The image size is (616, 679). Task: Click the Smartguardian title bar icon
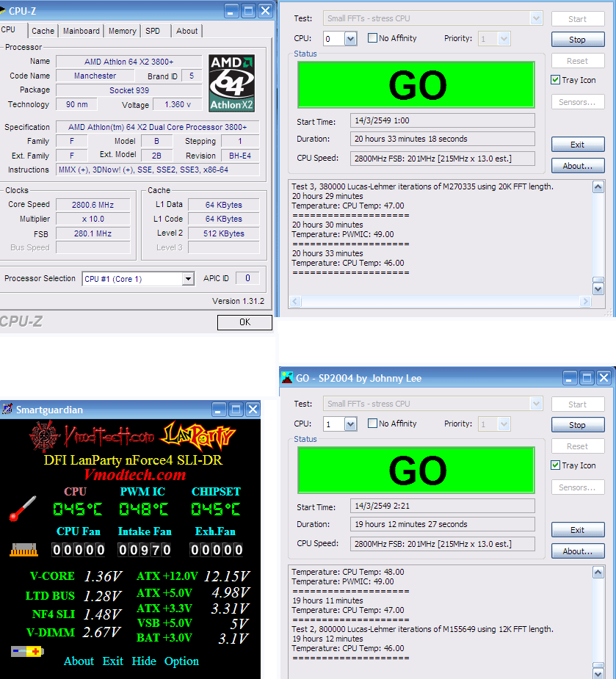pyautogui.click(x=7, y=409)
